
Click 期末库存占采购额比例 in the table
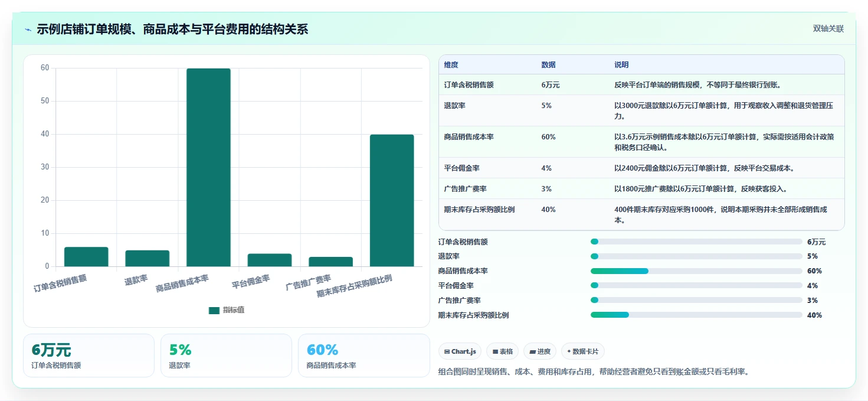tap(480, 210)
